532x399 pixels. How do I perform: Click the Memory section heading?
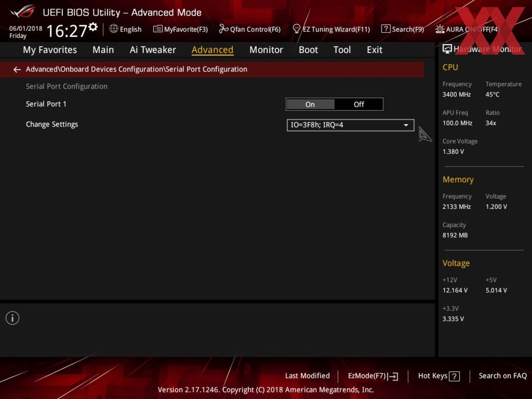(458, 180)
